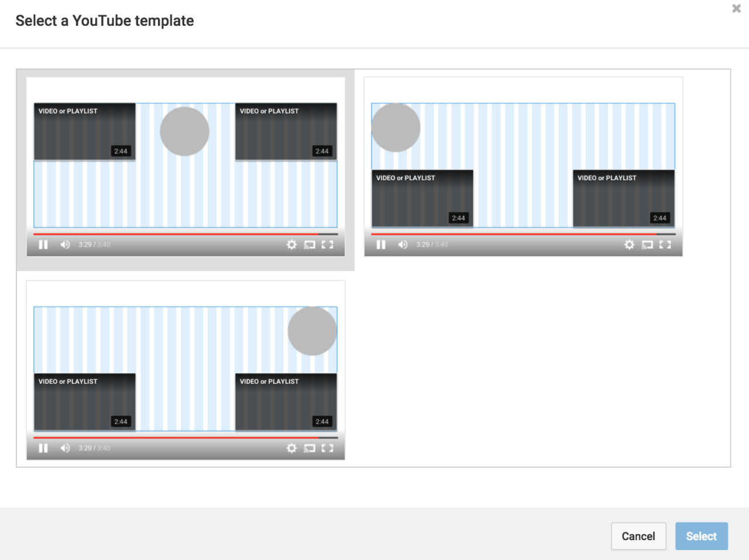Image resolution: width=749 pixels, height=560 pixels.
Task: Mute audio in the first template player
Action: click(65, 245)
